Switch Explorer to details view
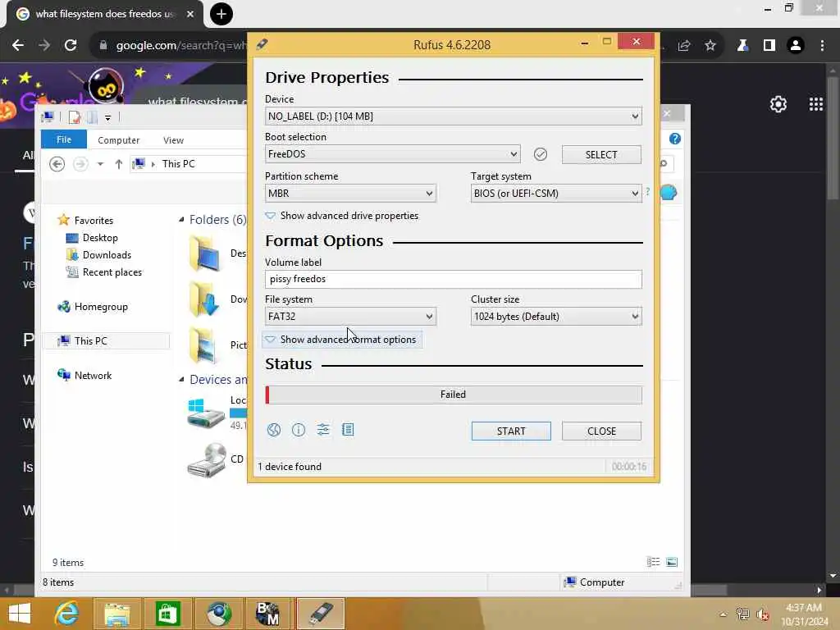This screenshot has height=630, width=840. click(x=654, y=562)
